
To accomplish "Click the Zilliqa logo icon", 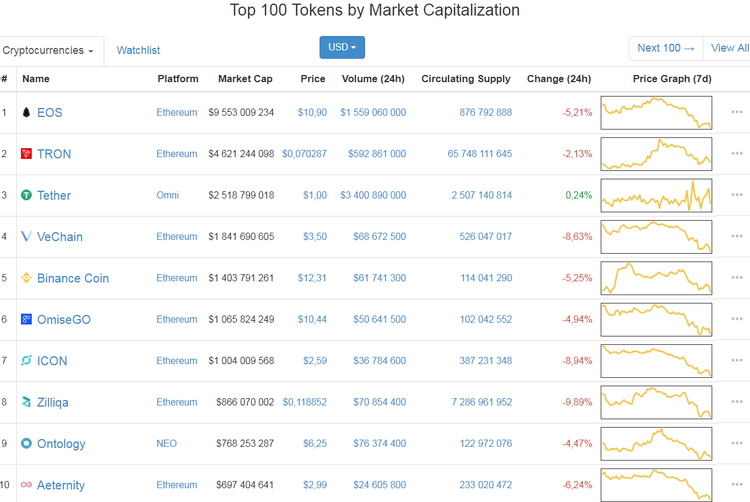I will tap(26, 402).
